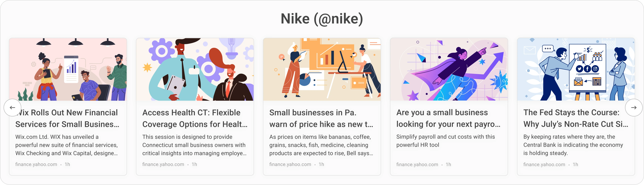
Task: Click 'Small businesses in Pa.' headline
Action: click(x=321, y=118)
